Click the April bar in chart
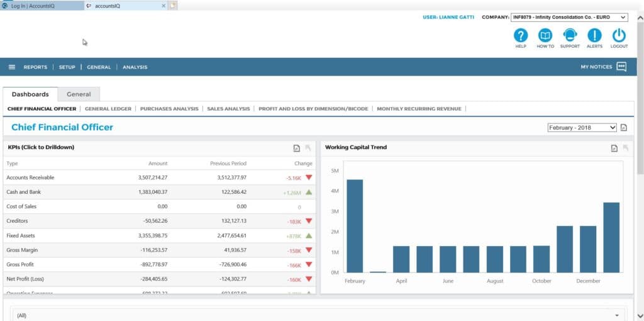 [x=401, y=259]
